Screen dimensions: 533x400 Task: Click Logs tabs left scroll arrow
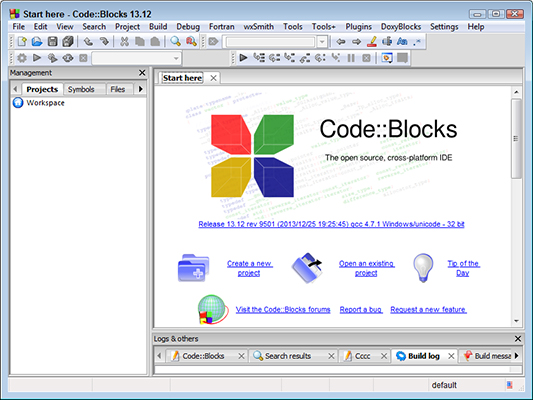point(159,356)
